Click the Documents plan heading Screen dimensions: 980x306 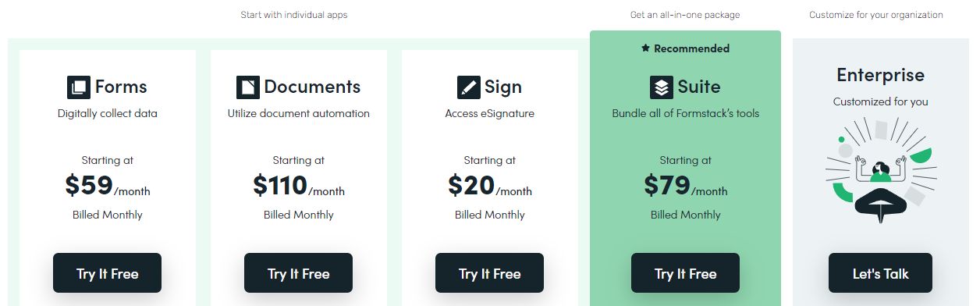[x=312, y=87]
